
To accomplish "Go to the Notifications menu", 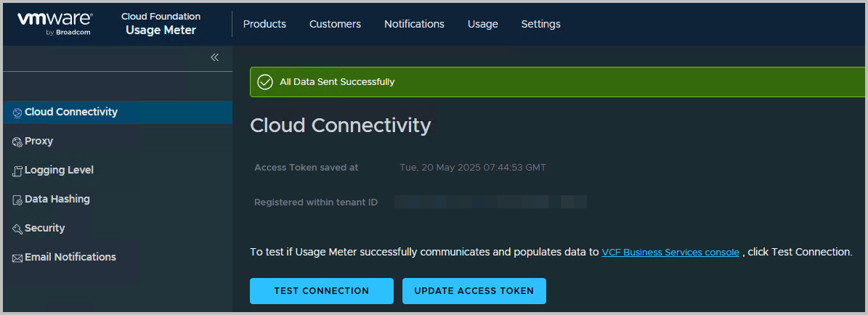I will pyautogui.click(x=414, y=24).
